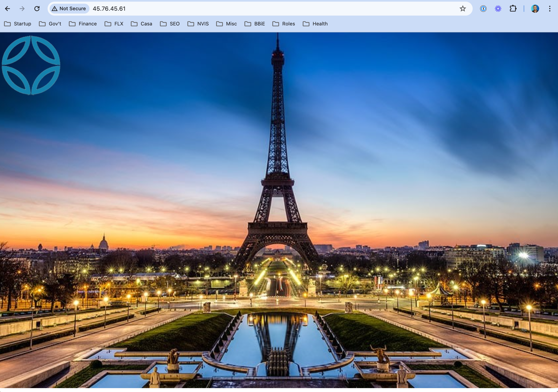Open the Extensions puzzle piece menu

[513, 9]
